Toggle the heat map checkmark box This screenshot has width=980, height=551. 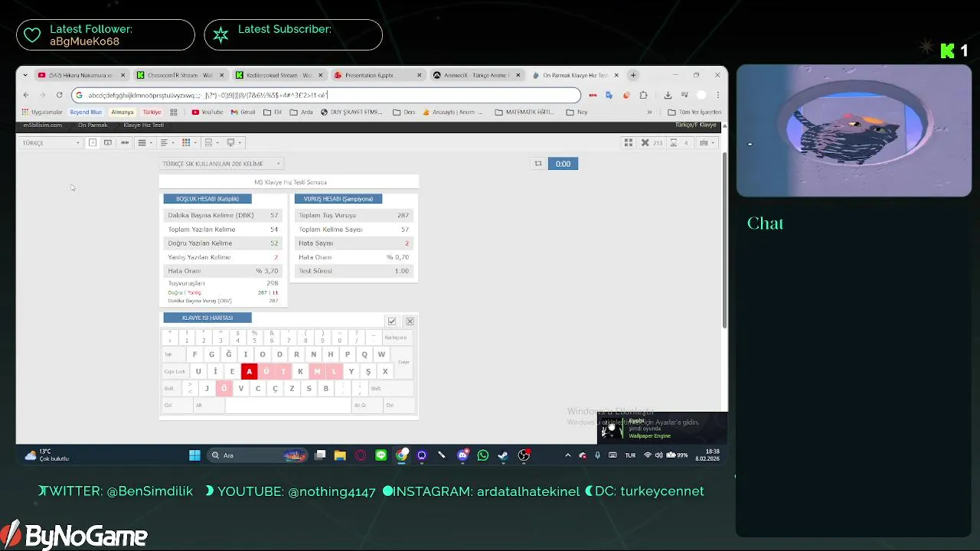click(392, 321)
